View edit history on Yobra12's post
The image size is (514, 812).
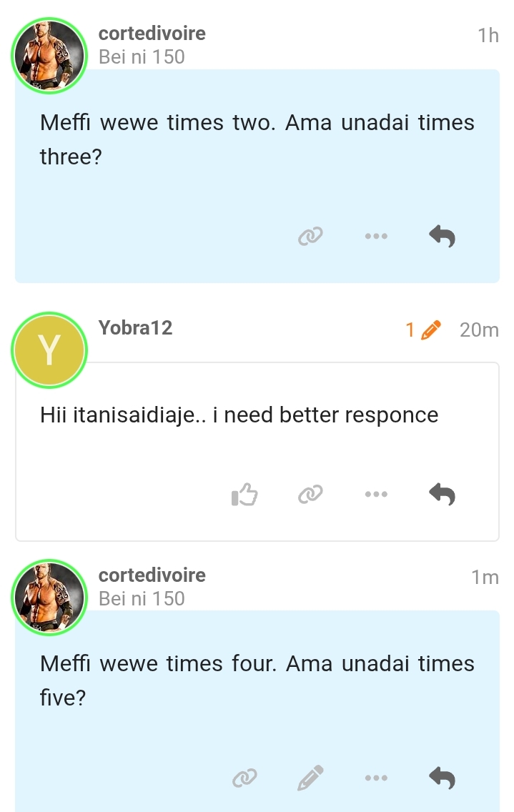coord(422,330)
